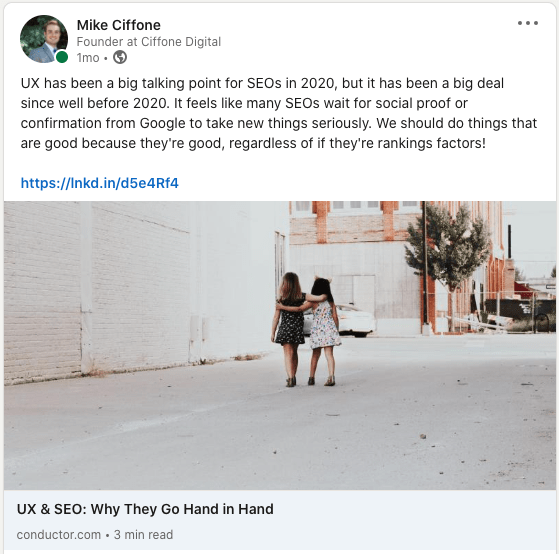The width and height of the screenshot is (559, 554).
Task: Click the Mike Ciffone author name
Action: click(x=119, y=25)
